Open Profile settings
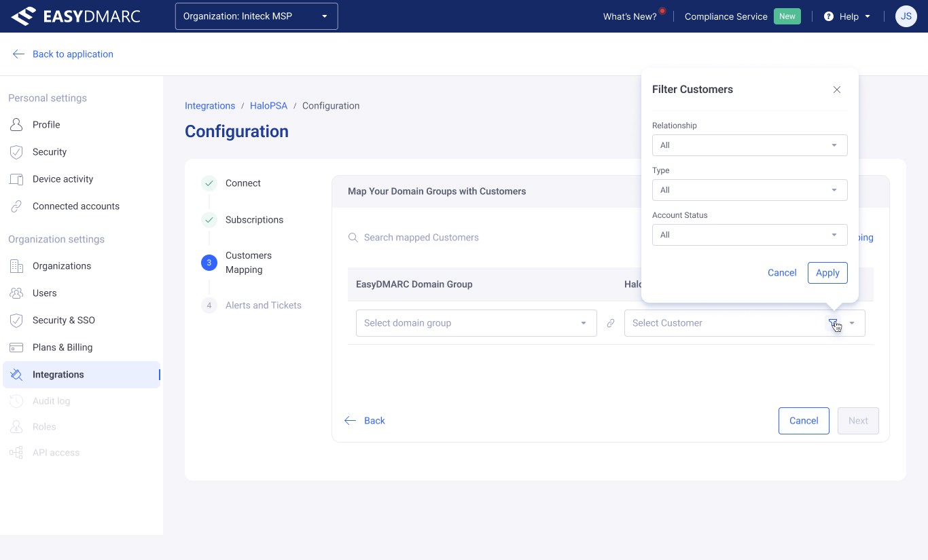The width and height of the screenshot is (928, 560). pyautogui.click(x=46, y=125)
